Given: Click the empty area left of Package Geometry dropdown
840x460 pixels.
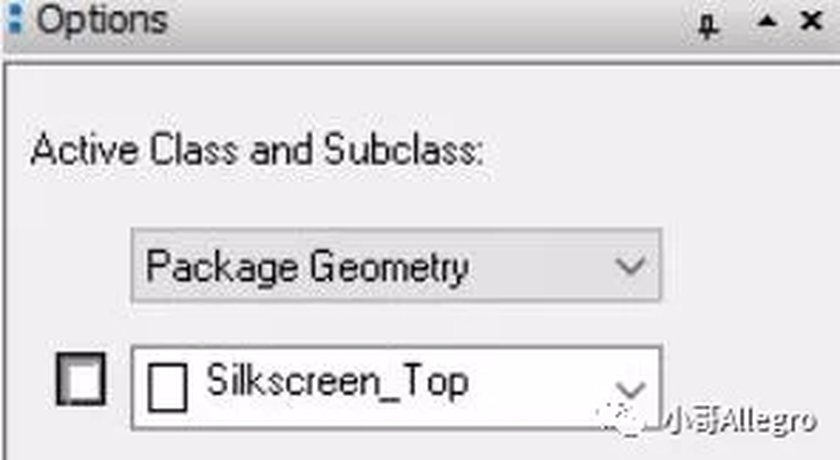Looking at the screenshot, I should (69, 265).
